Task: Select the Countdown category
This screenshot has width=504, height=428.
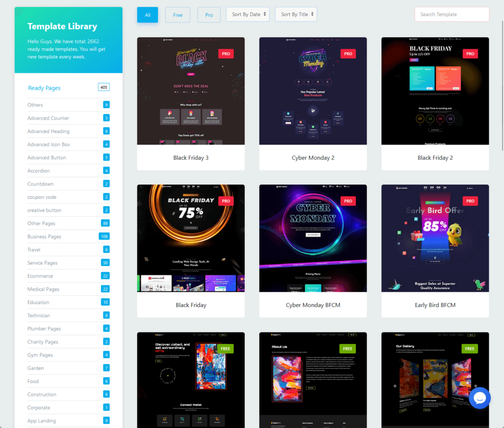Action: pyautogui.click(x=68, y=184)
